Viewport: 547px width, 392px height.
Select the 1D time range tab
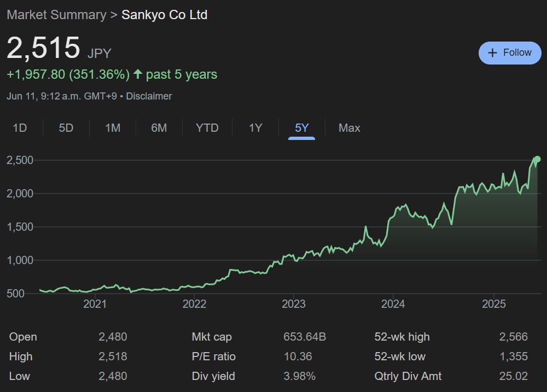(20, 128)
